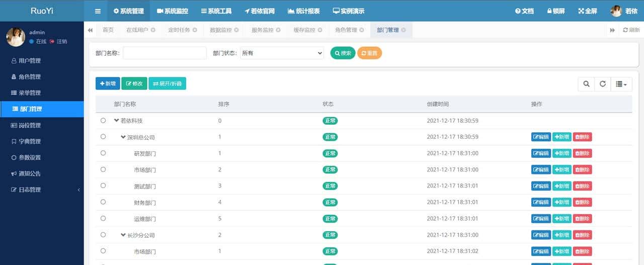Expand 日志管理 in the sidebar
Screen dimensions: 644x265
[42, 190]
